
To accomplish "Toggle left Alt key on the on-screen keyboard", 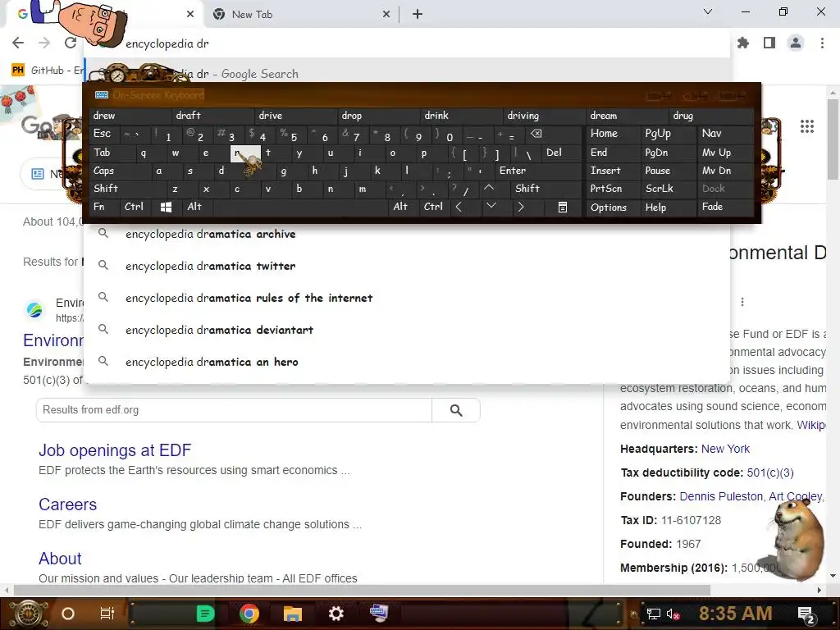I will point(197,207).
